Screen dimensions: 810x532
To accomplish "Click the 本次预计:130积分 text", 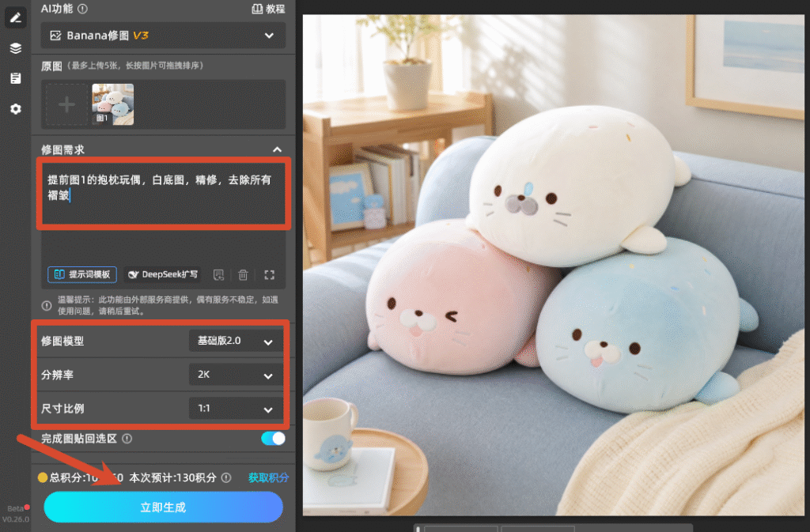I will coord(172,477).
